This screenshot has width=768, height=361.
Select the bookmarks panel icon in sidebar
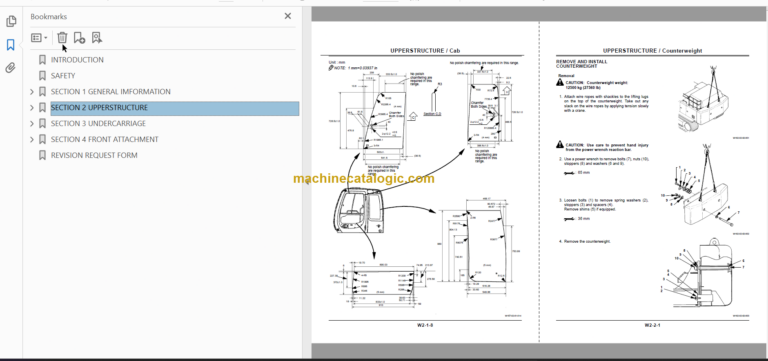[11, 45]
